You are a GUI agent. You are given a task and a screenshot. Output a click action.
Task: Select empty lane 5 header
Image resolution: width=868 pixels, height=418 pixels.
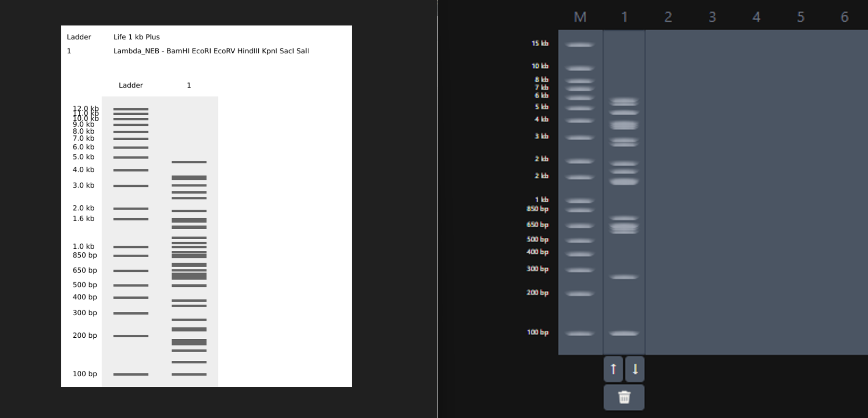pos(800,17)
